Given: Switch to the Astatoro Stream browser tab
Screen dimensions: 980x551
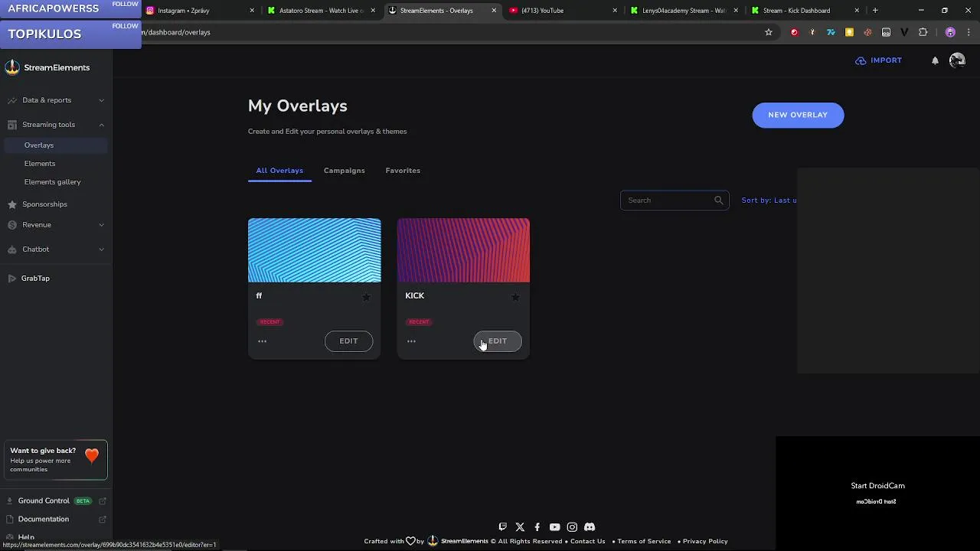Looking at the screenshot, I should pos(320,11).
